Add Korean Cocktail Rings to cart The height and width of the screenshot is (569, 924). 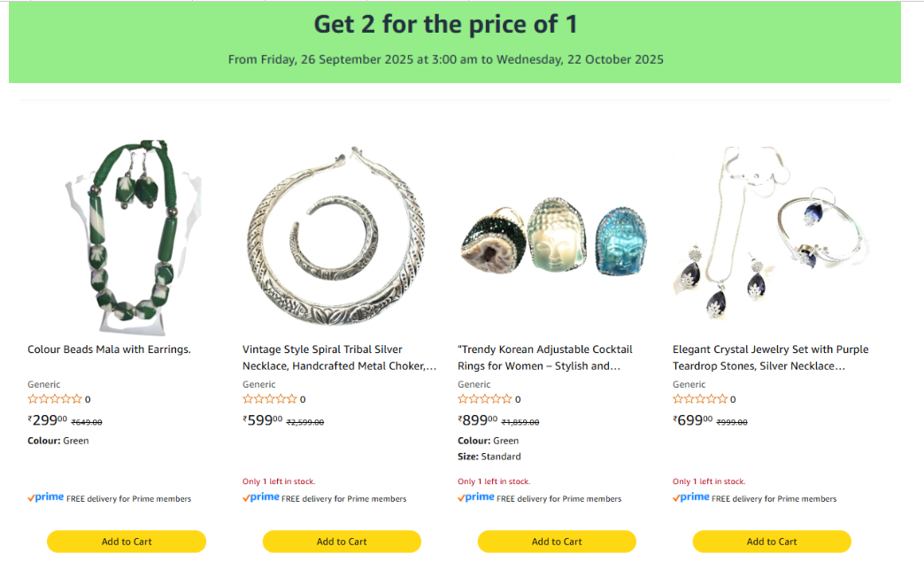tap(557, 542)
